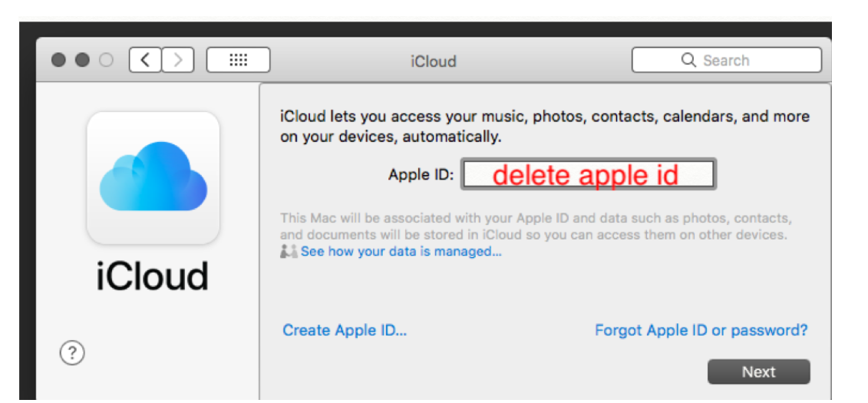This screenshot has height=403, width=868.
Task: Open help with the question mark button
Action: click(x=71, y=353)
